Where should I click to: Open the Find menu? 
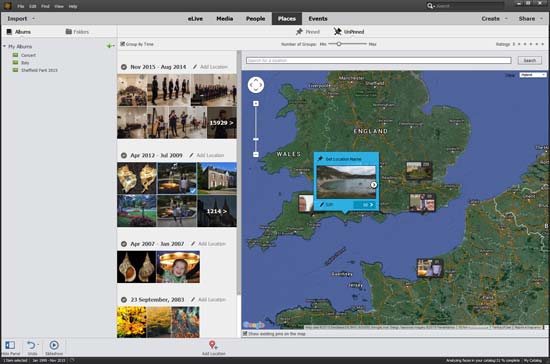point(45,6)
